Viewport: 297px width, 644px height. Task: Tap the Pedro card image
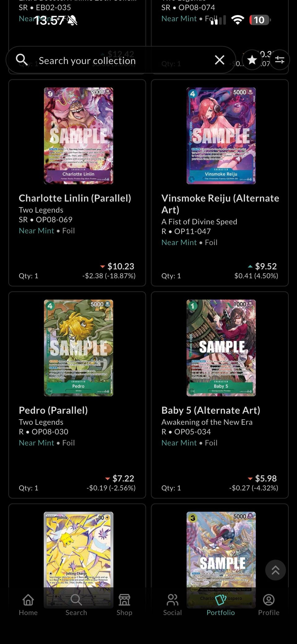click(x=79, y=348)
